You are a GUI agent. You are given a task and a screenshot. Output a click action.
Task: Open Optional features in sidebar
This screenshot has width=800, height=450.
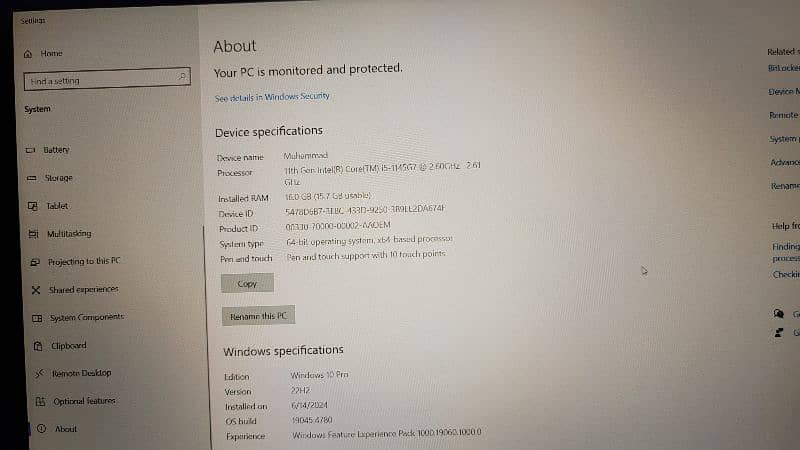tap(84, 401)
